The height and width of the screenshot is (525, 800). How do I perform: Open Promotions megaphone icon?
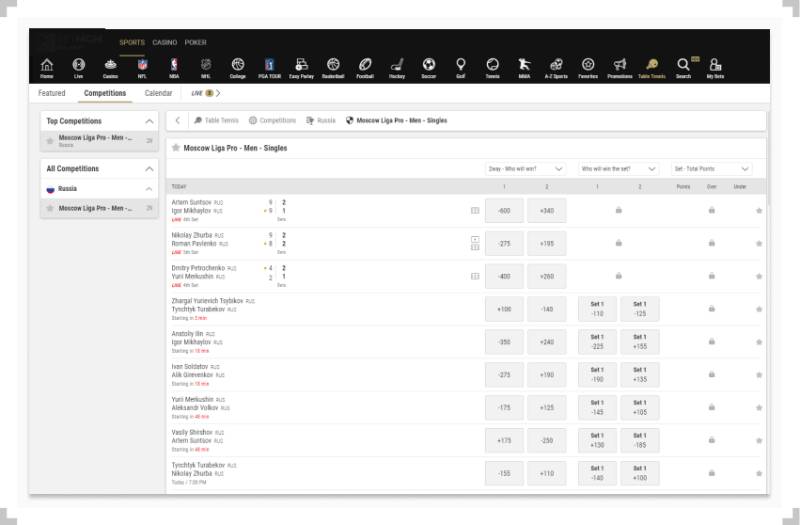pos(620,68)
